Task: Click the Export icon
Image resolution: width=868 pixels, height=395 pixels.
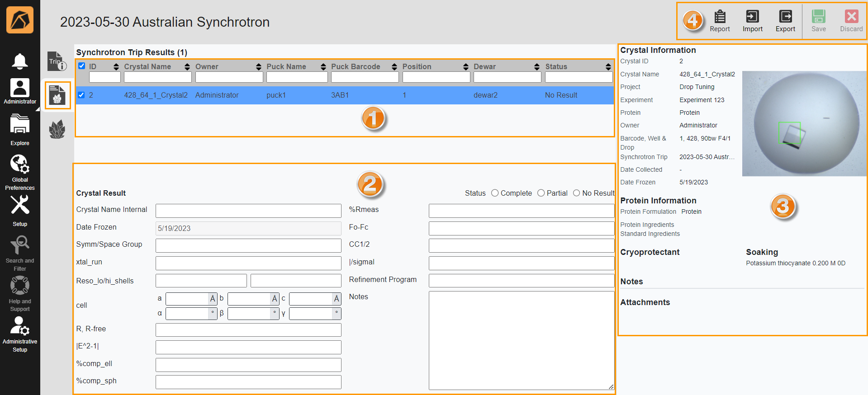Action: [785, 21]
